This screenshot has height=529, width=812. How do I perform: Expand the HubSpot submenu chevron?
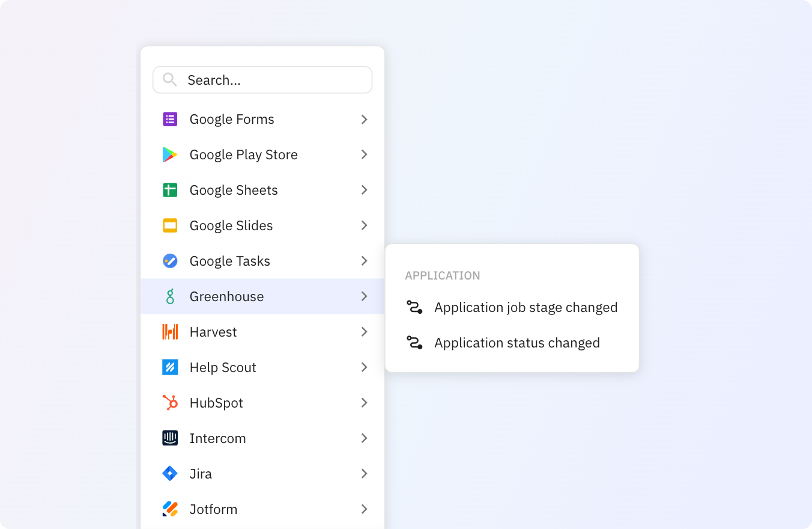click(364, 403)
